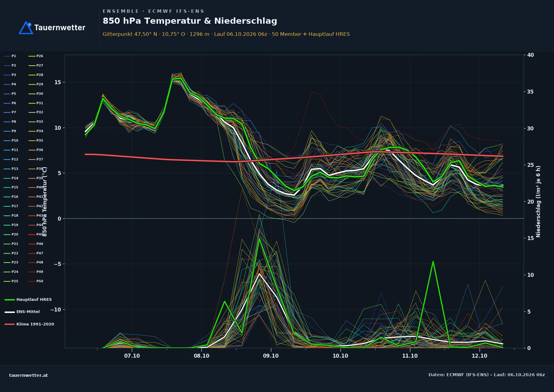Image resolution: width=554 pixels, height=392 pixels.
Task: Click the 'ENSEMBLE · ECMWF IFS-ENS' header label
Action: 153,11
